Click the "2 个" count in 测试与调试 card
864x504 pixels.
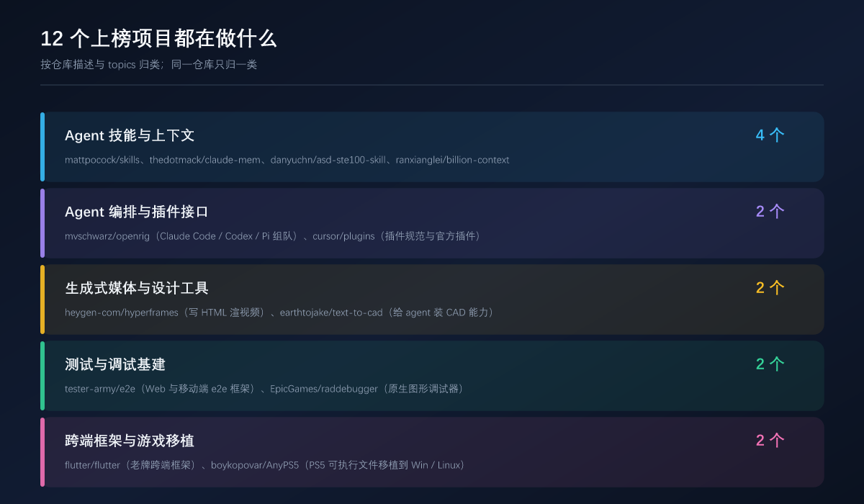click(x=770, y=364)
